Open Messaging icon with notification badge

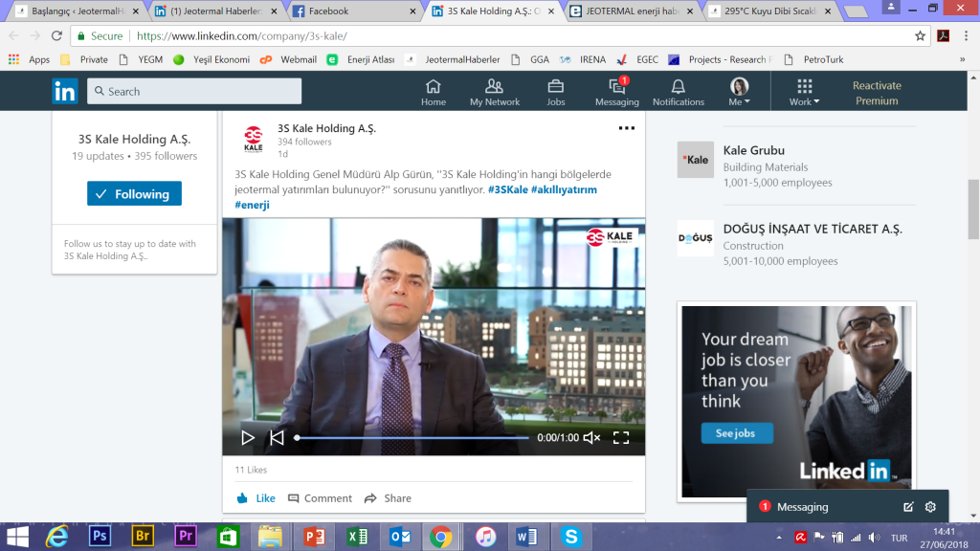tap(616, 92)
